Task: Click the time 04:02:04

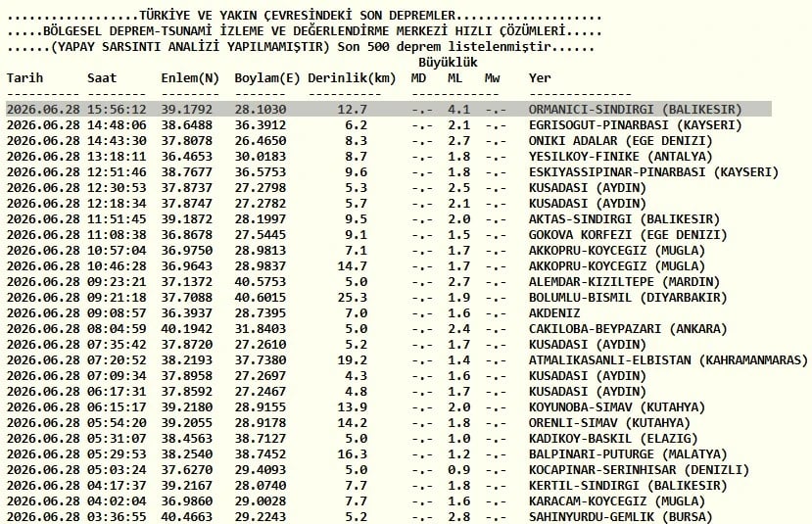Action: tap(117, 501)
